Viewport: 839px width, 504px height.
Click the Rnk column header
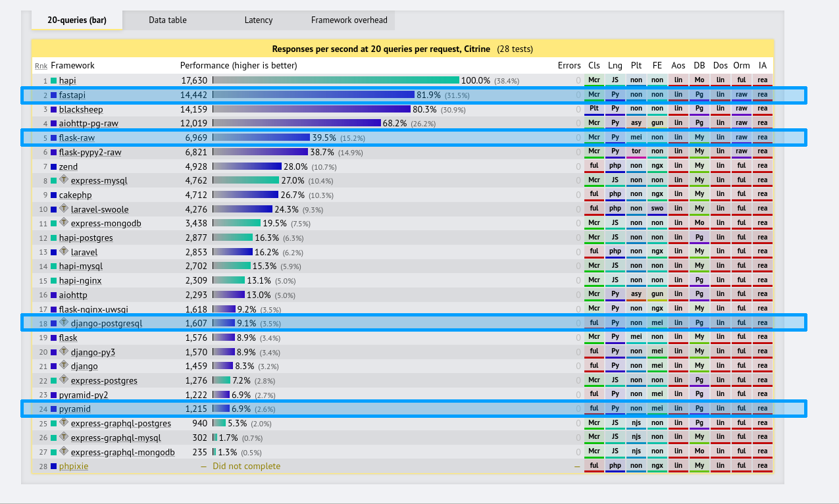coord(41,66)
